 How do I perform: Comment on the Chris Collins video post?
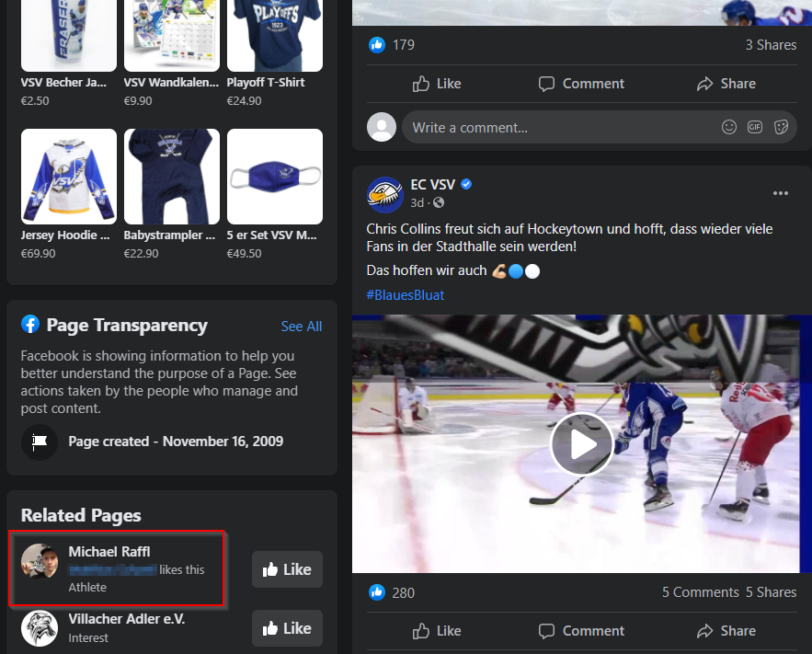click(581, 631)
